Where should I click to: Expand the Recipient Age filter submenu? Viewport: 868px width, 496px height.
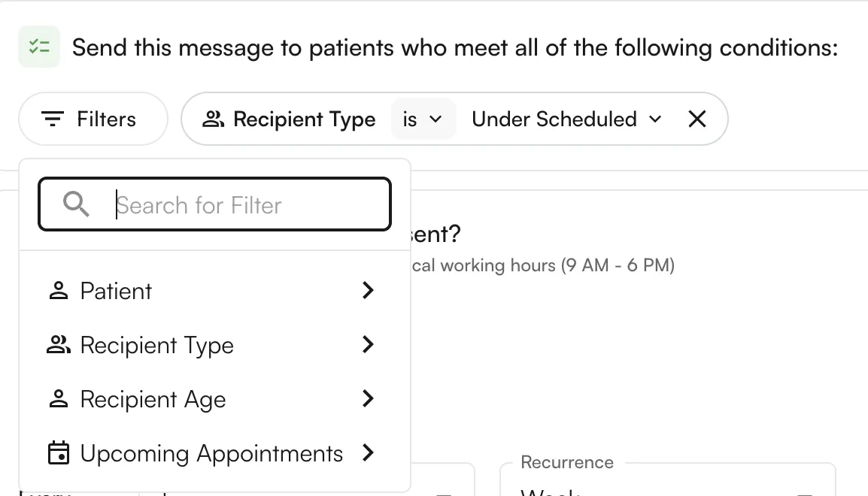pyautogui.click(x=368, y=399)
